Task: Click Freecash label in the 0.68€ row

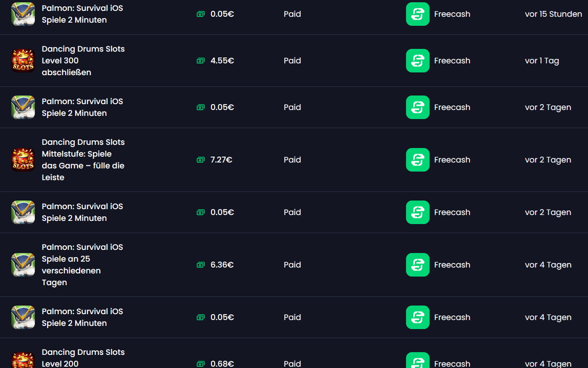Action: (452, 364)
